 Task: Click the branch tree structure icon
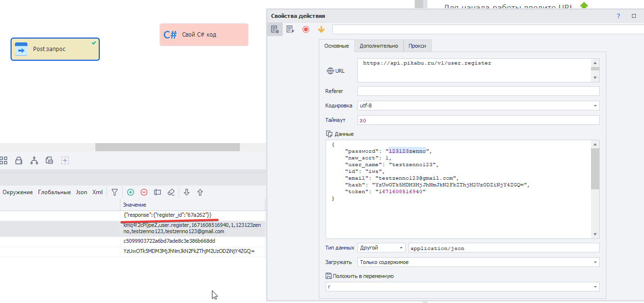tap(34, 160)
